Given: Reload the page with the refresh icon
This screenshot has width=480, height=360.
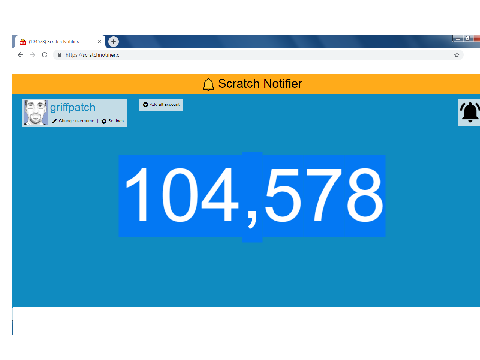Looking at the screenshot, I should [44, 55].
